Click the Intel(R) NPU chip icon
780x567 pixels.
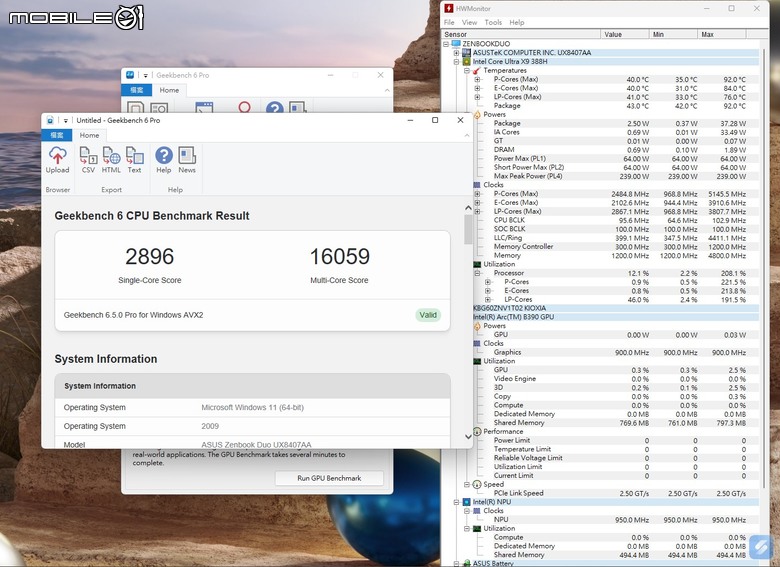pos(466,502)
